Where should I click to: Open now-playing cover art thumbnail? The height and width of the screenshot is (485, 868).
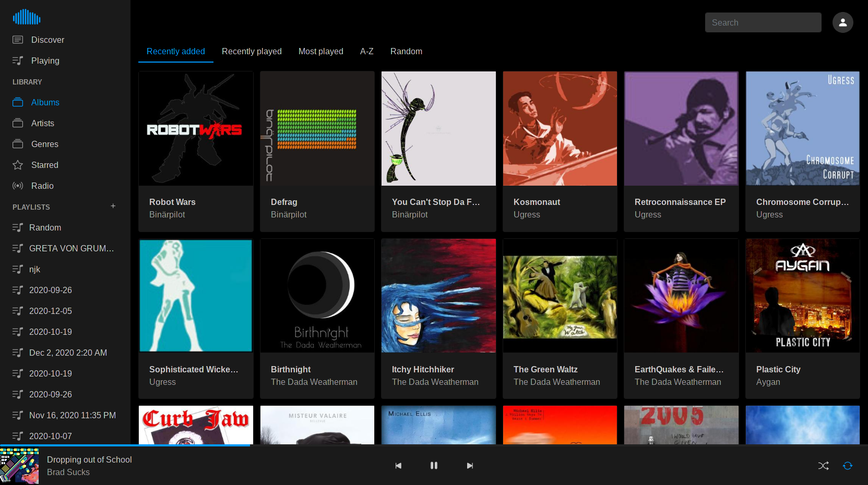pyautogui.click(x=19, y=466)
